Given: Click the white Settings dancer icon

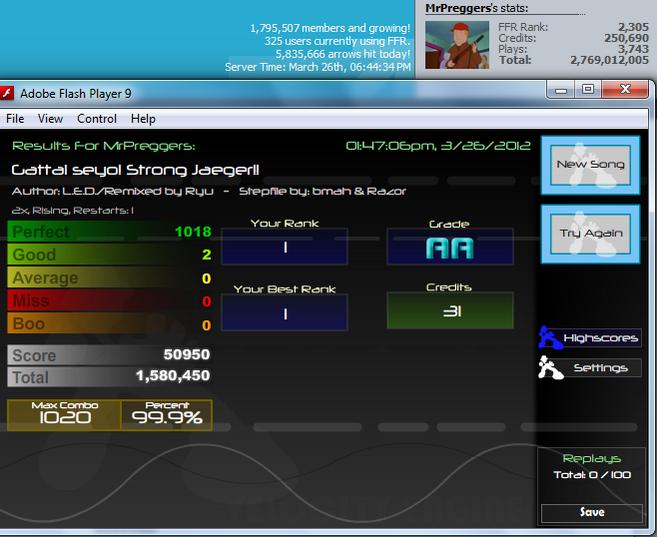Looking at the screenshot, I should tap(550, 368).
